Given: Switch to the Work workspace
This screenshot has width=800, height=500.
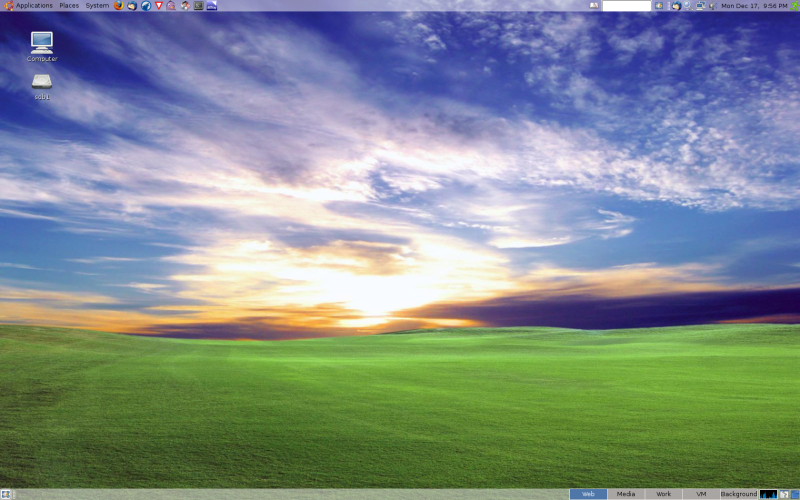Looking at the screenshot, I should [x=663, y=494].
